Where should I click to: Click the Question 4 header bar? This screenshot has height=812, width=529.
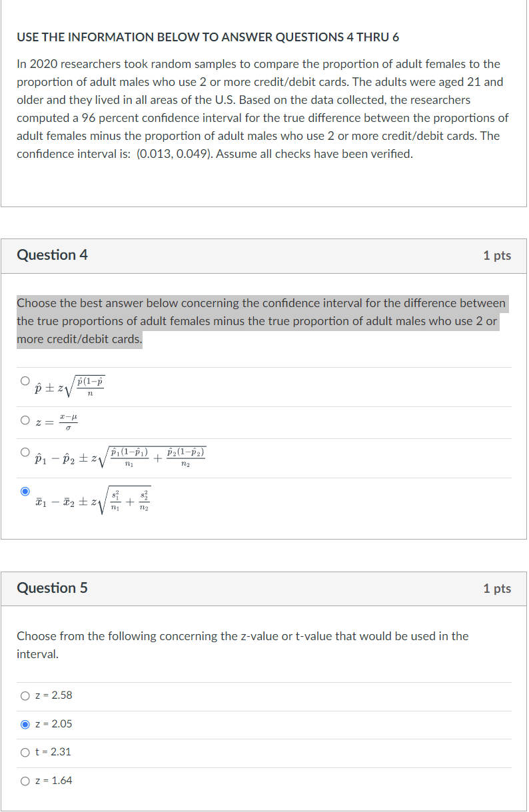click(53, 254)
